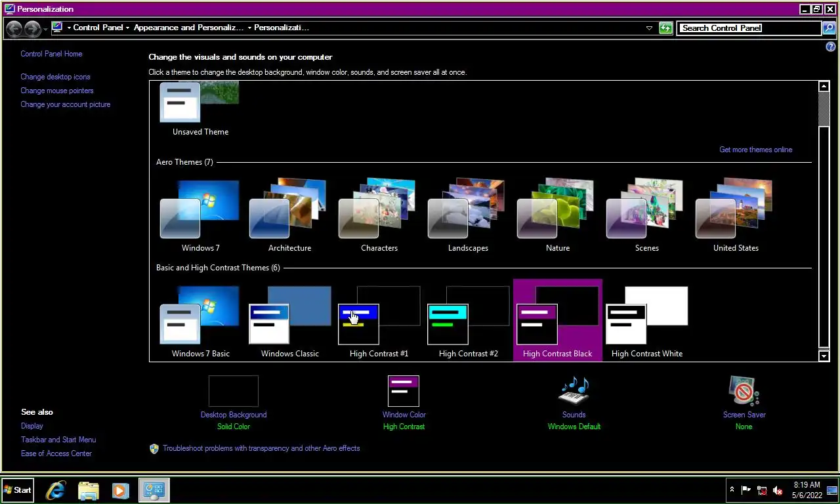Viewport: 840px width, 504px height.
Task: Click the Back navigation arrow
Action: coord(14,28)
